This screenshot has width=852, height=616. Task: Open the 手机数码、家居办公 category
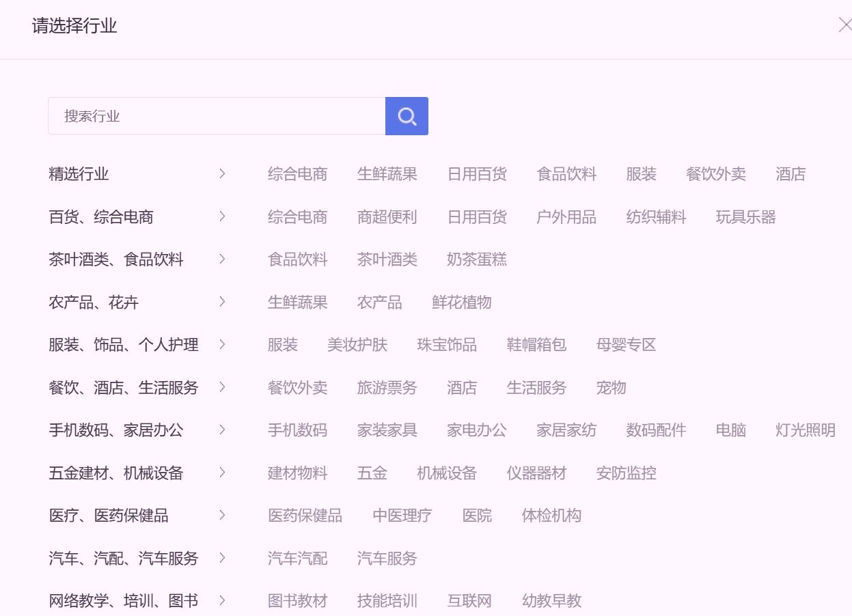[116, 430]
